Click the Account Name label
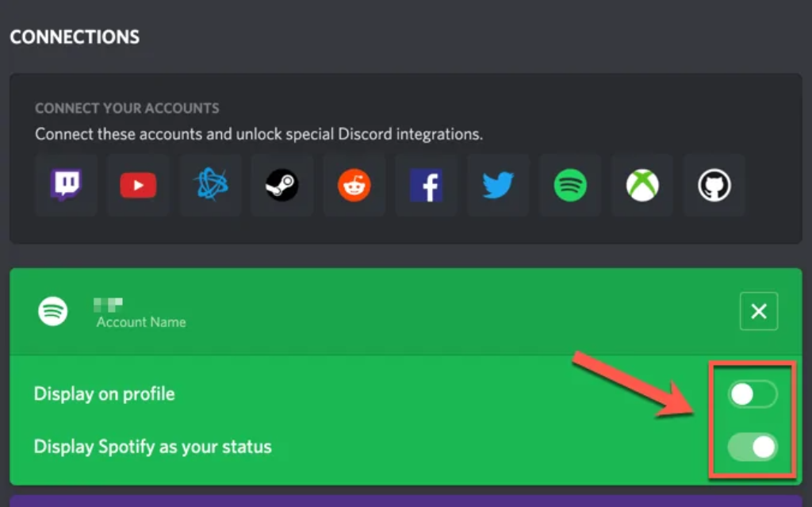This screenshot has width=812, height=507. 140,322
